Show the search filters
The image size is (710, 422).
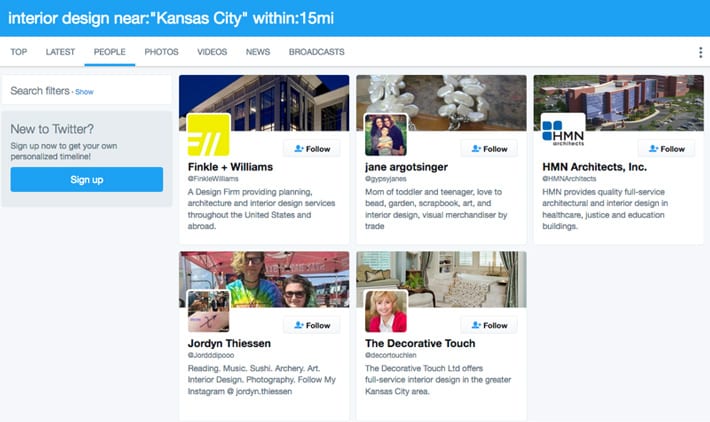tap(84, 92)
